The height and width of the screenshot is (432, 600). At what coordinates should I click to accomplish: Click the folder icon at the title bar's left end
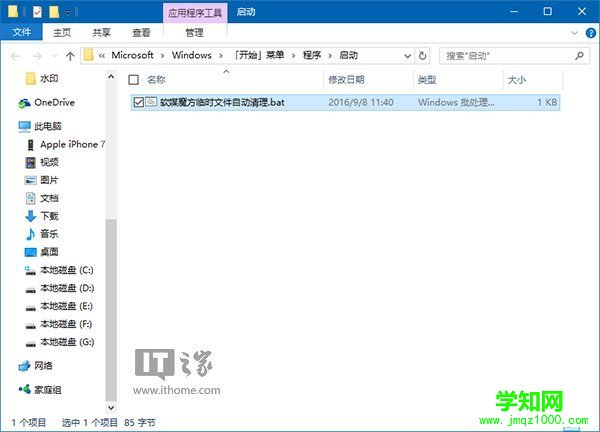coord(13,12)
